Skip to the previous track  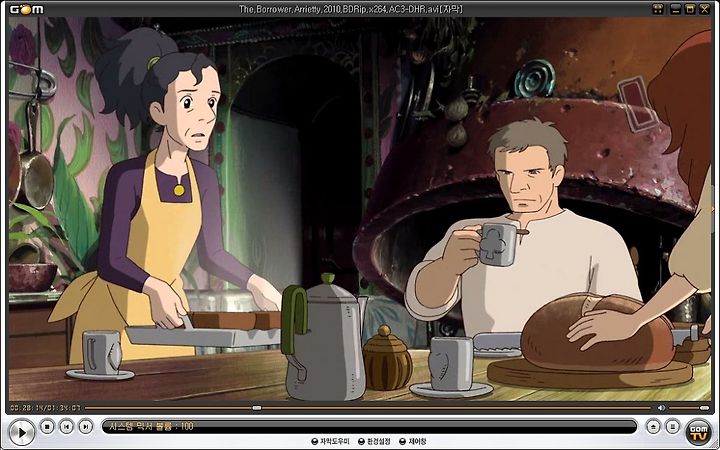[66, 427]
